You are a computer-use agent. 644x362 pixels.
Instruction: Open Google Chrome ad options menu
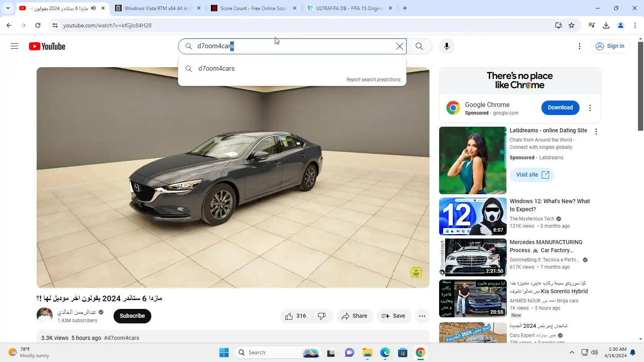coord(590,108)
